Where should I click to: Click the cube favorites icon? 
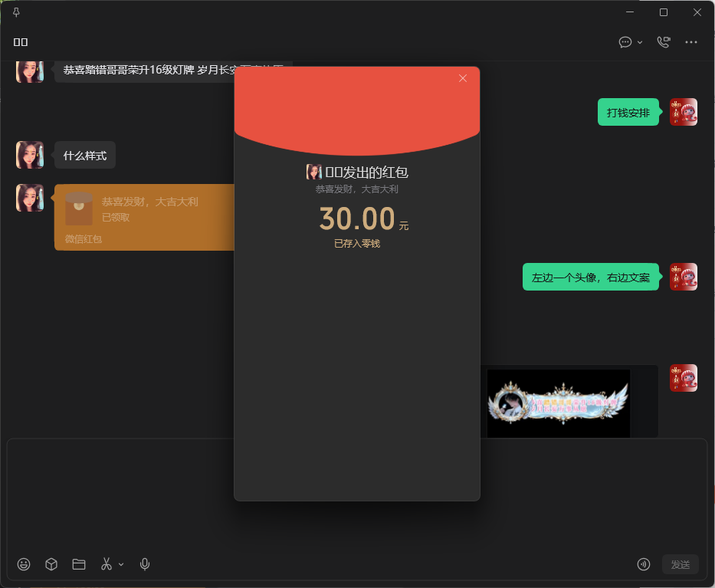click(x=51, y=564)
